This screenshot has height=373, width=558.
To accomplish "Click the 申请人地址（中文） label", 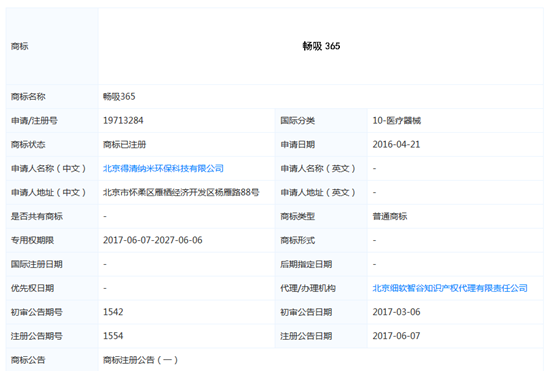I will point(49,192).
